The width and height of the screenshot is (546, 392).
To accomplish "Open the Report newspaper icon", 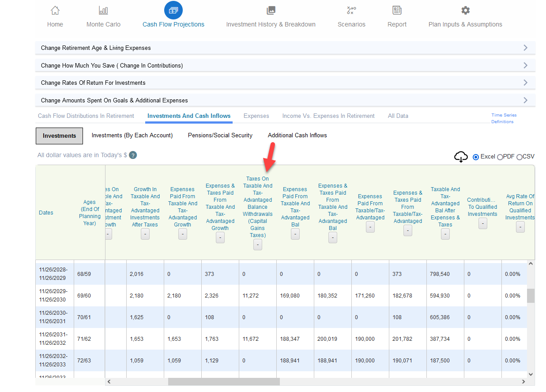I will (397, 10).
